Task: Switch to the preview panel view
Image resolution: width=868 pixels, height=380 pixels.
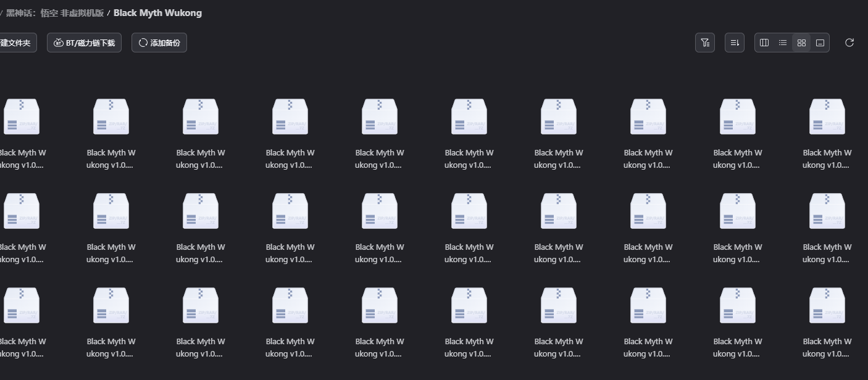Action: (820, 43)
